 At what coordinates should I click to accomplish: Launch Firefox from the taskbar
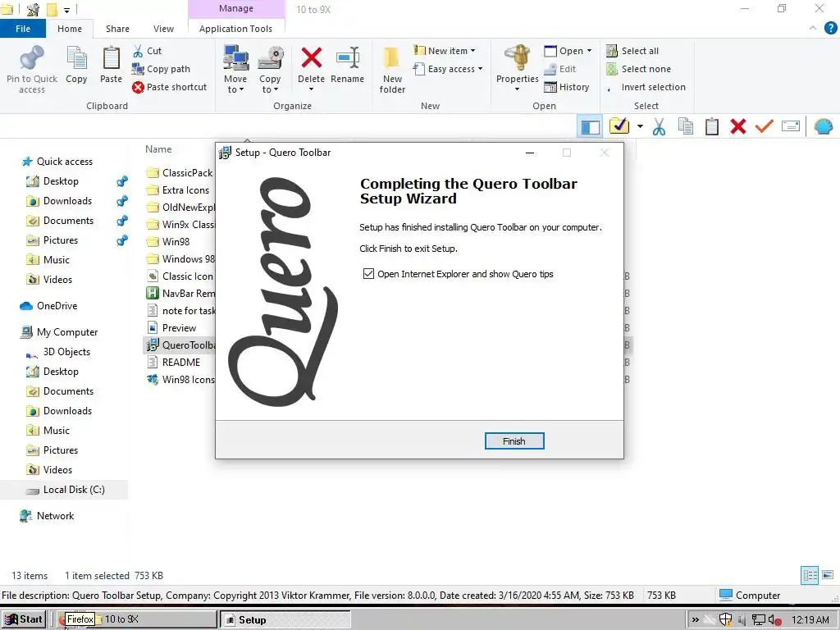62,620
